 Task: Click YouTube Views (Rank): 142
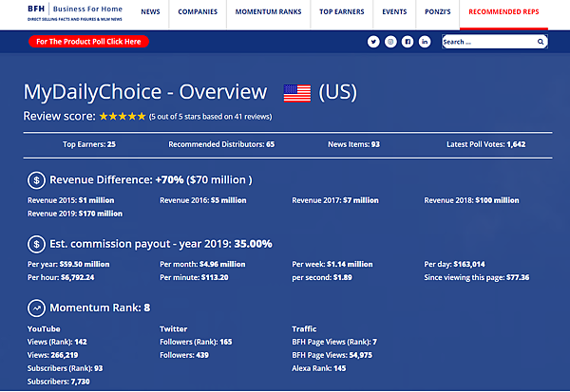(57, 342)
